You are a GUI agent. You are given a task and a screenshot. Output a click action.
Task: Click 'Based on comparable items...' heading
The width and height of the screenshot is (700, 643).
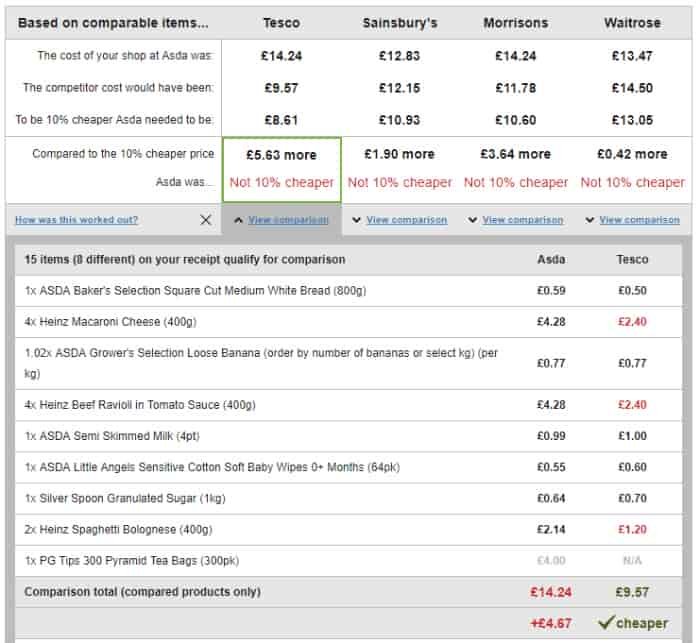[113, 23]
